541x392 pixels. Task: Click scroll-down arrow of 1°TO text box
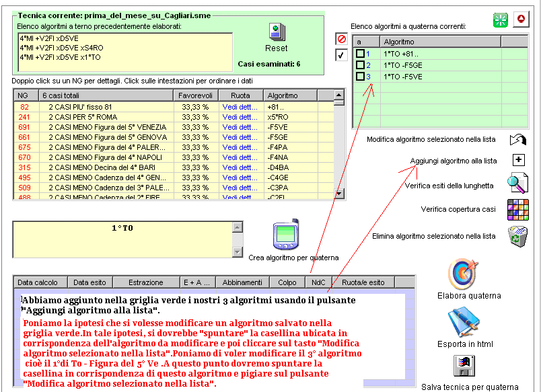(x=238, y=252)
